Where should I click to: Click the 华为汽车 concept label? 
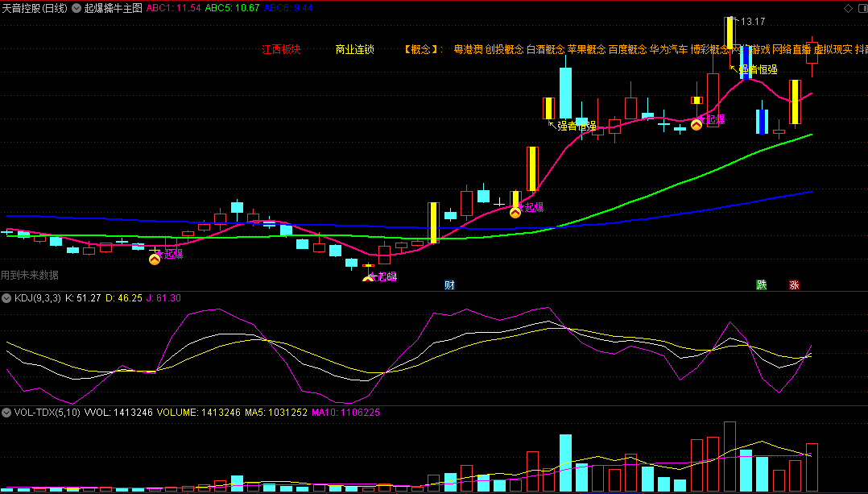point(668,49)
